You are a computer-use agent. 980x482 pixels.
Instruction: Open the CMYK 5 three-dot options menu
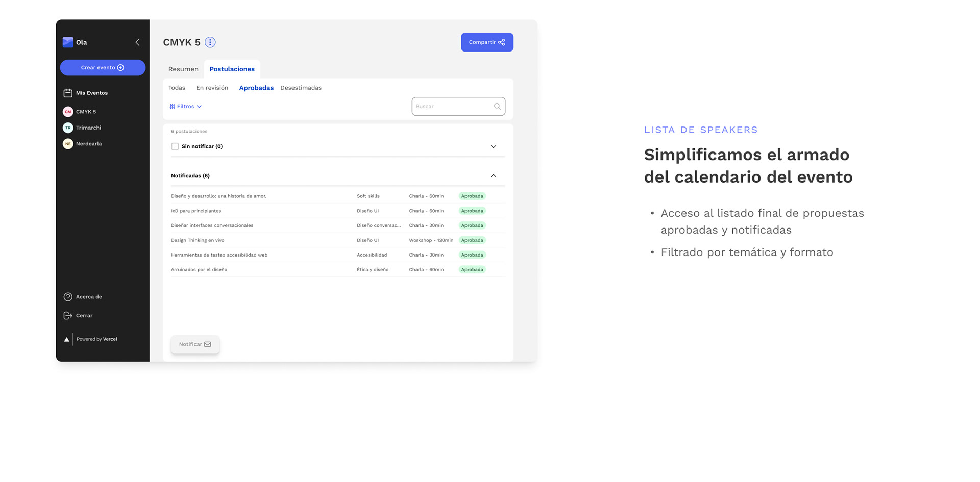coord(210,42)
